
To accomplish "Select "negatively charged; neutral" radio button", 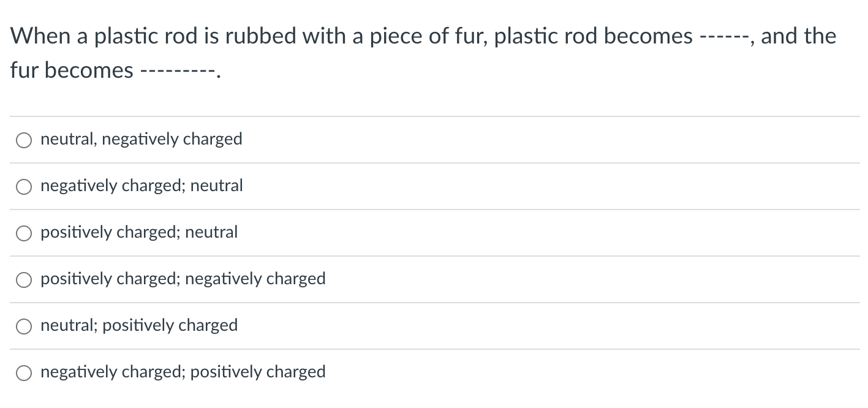I will click(x=23, y=186).
